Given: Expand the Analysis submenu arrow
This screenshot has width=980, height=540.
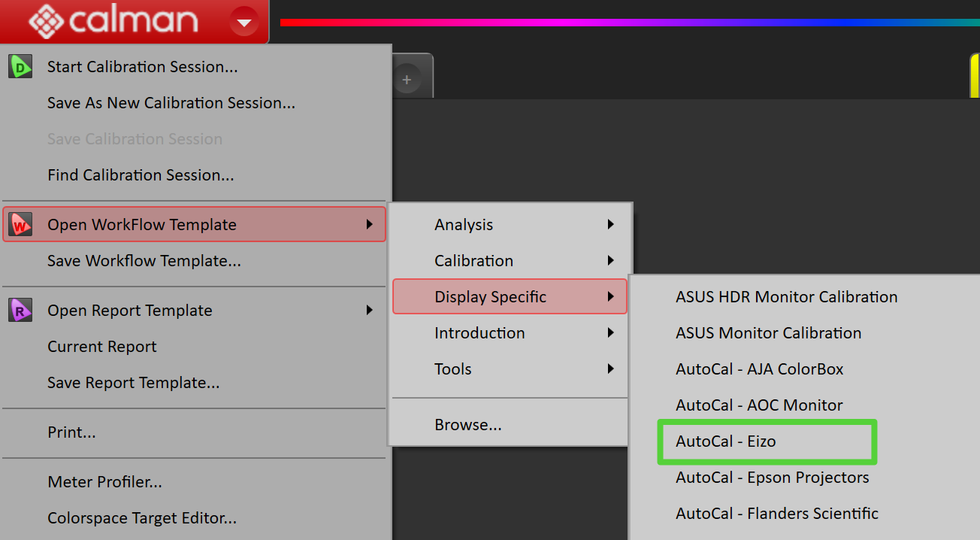Looking at the screenshot, I should coord(611,224).
